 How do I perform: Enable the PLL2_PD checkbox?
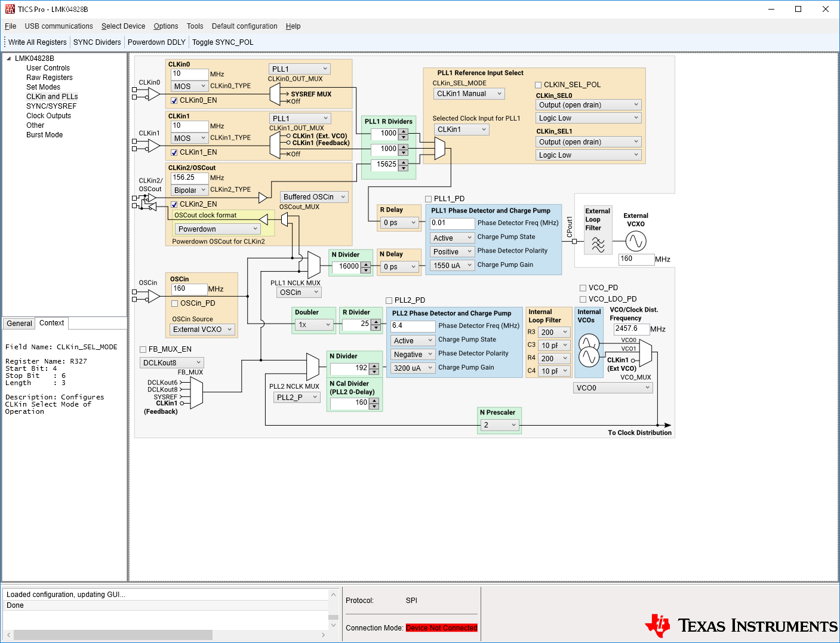pos(389,301)
